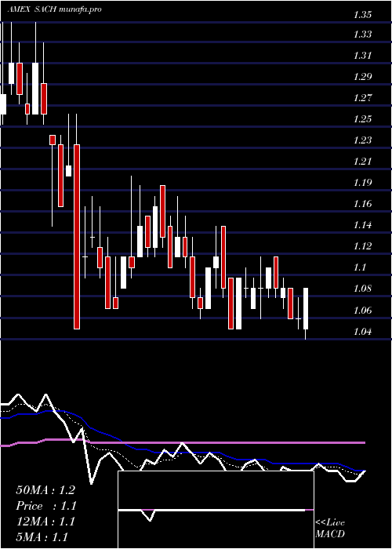Click the 1.12 price axis label

pyautogui.click(x=362, y=246)
